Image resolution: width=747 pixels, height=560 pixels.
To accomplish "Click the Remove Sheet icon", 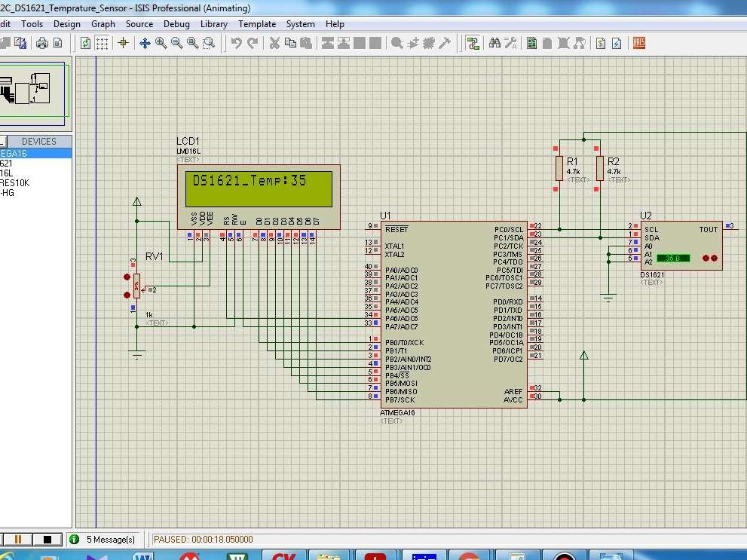I will point(564,43).
